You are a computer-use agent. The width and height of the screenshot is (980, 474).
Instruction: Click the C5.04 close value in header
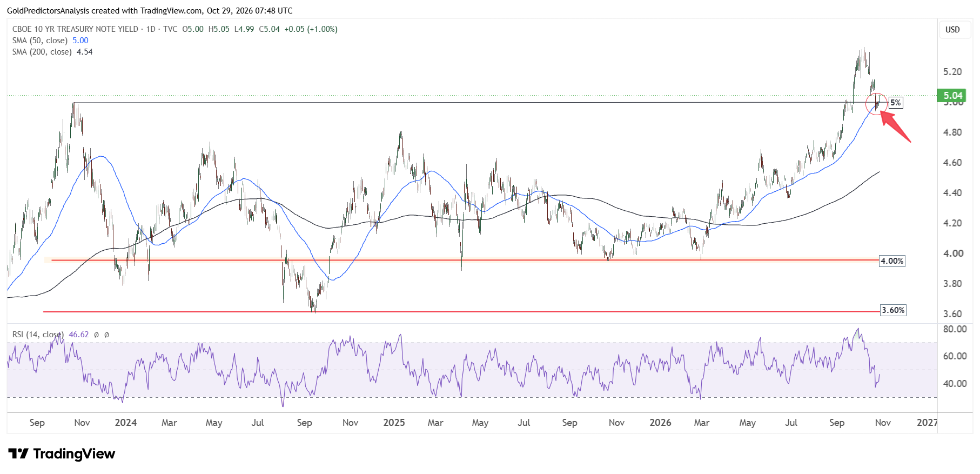pyautogui.click(x=270, y=29)
